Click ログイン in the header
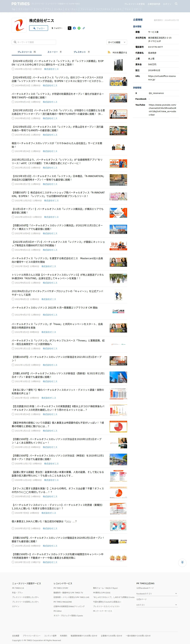This screenshot has height=644, width=190. (x=167, y=4)
